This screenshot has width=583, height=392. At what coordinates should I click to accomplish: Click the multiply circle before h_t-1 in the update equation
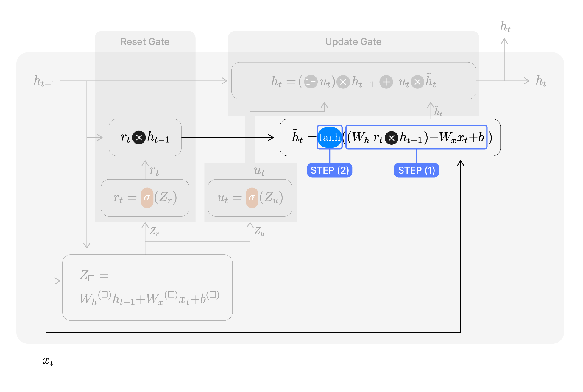[343, 82]
